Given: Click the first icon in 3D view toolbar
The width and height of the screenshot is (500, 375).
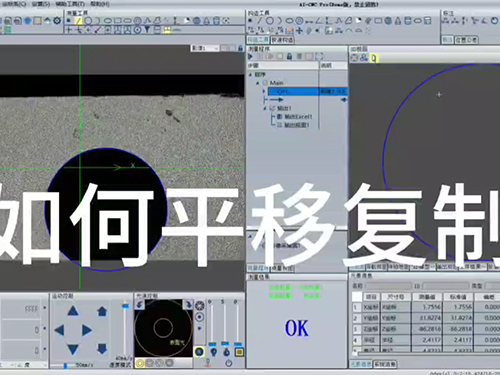Looking at the screenshot, I should pos(355,58).
